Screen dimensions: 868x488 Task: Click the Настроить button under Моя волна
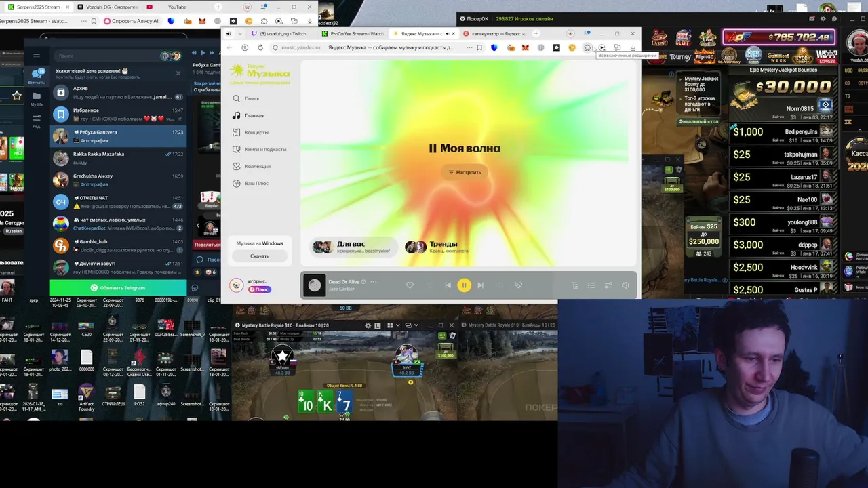[x=465, y=172]
